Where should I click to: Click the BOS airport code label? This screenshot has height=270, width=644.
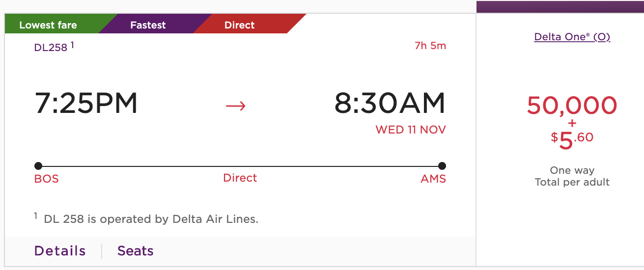[47, 179]
